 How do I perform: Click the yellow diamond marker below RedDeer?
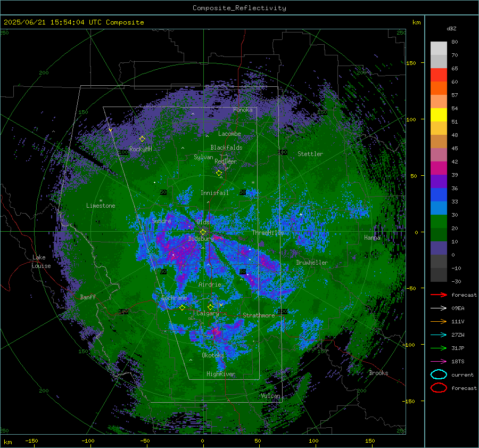tap(219, 173)
